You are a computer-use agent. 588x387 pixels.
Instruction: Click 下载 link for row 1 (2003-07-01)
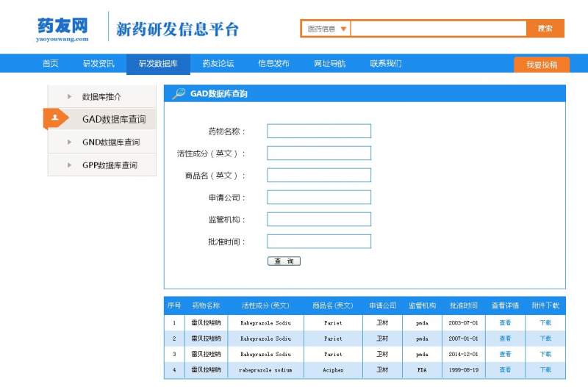545,322
